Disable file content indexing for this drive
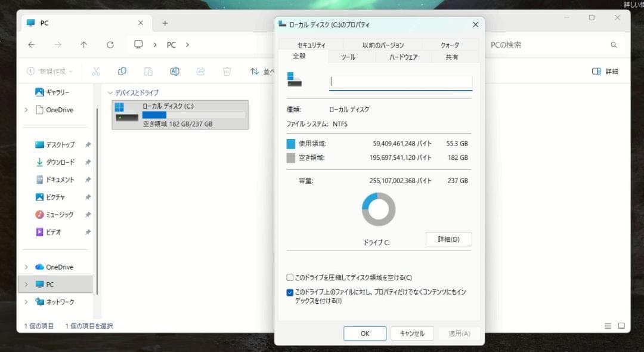Screen dimensions: 644x352 tap(290, 292)
